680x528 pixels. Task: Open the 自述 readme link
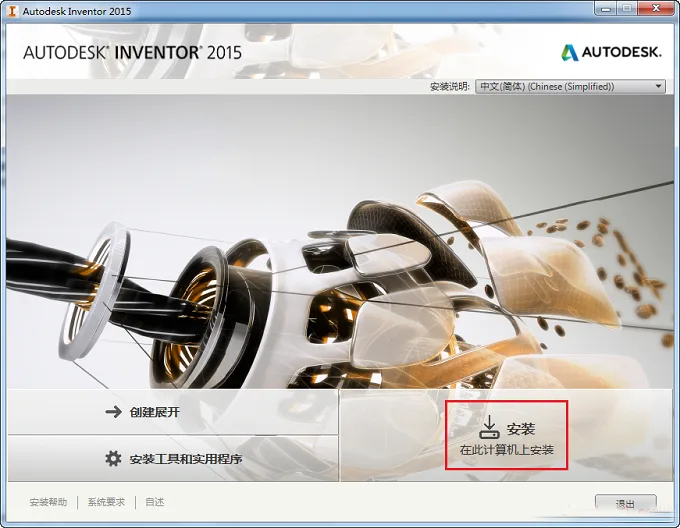[x=154, y=502]
